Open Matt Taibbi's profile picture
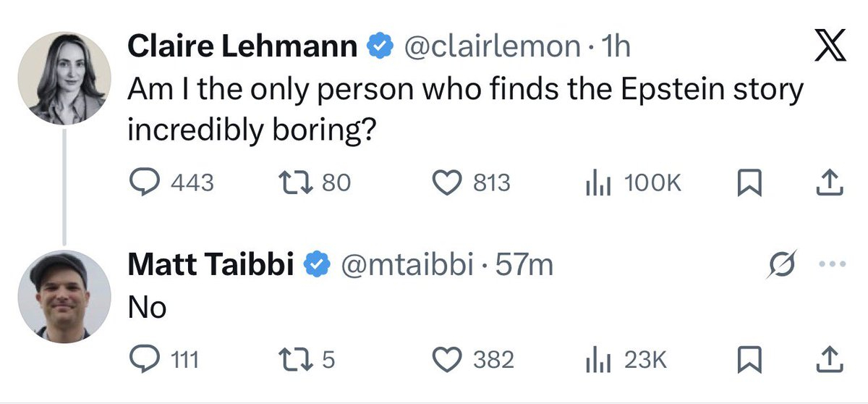This screenshot has width=868, height=404. click(64, 294)
